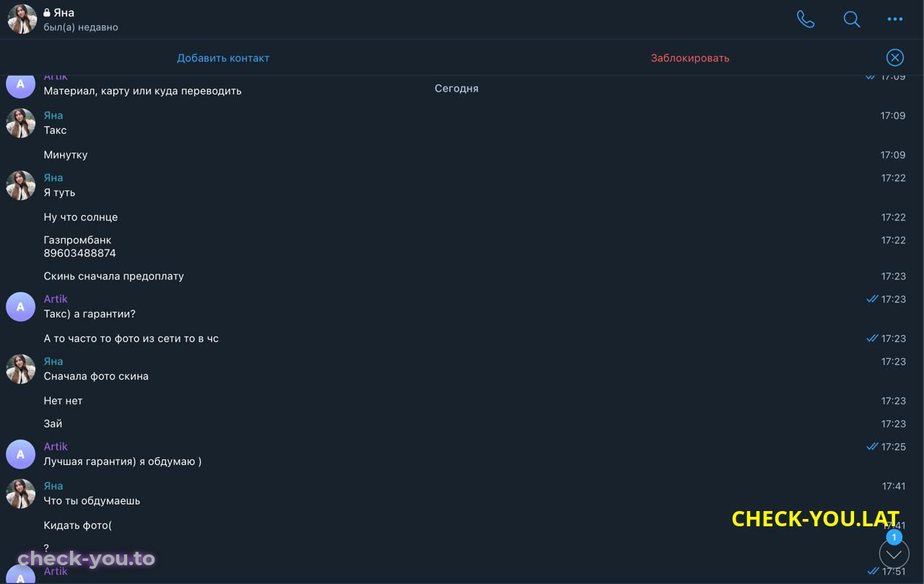Click Яна avatar beside Что ты обдумаешь

[x=21, y=494]
